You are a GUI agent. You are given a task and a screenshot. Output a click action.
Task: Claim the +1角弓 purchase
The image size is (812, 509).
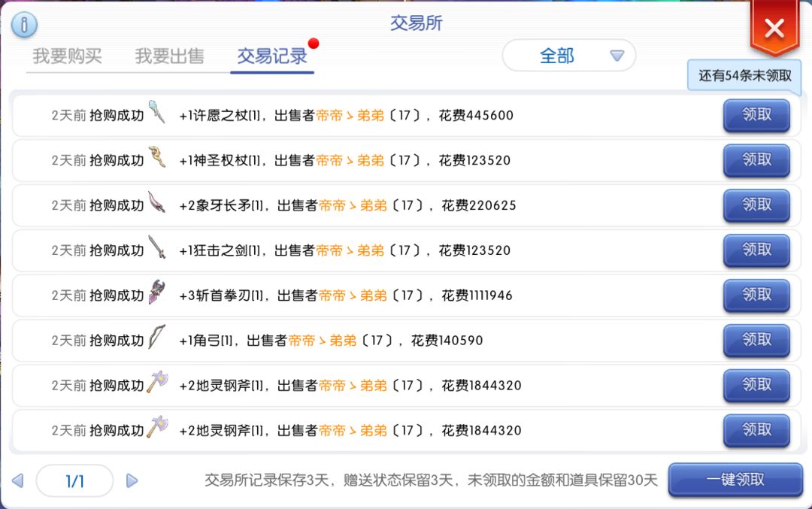756,340
